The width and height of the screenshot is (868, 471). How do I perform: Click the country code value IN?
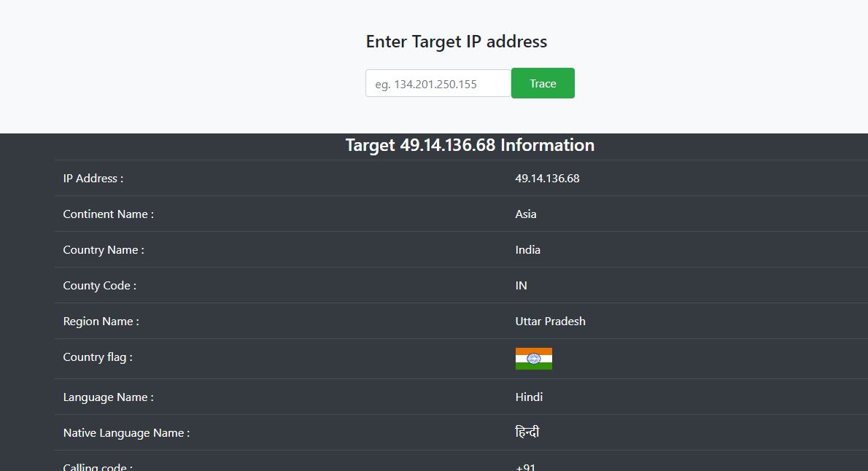[x=521, y=286]
